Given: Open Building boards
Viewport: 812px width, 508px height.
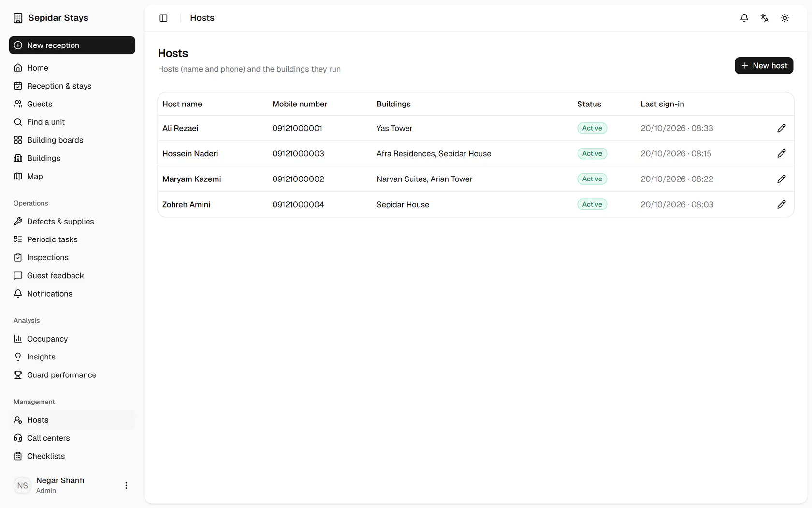Looking at the screenshot, I should [x=72, y=140].
